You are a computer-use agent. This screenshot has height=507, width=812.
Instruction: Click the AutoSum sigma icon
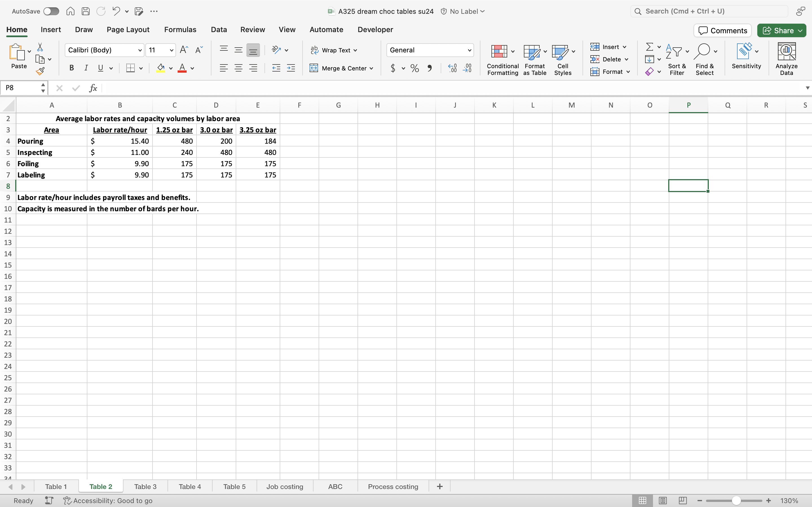coord(650,46)
